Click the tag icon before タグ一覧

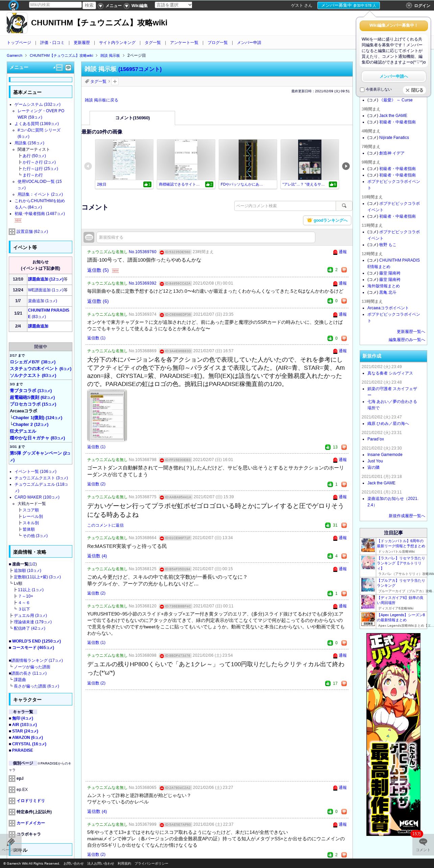[x=87, y=81]
